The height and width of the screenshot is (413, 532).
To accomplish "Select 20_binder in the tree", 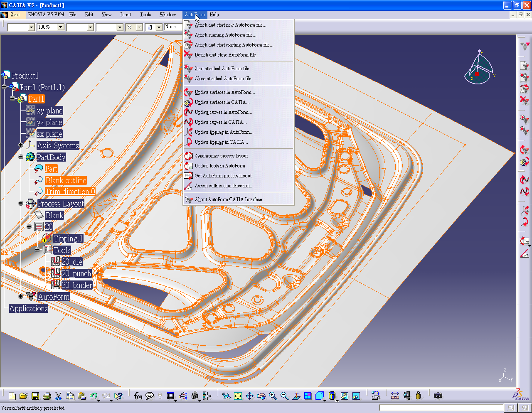I will pos(77,285).
